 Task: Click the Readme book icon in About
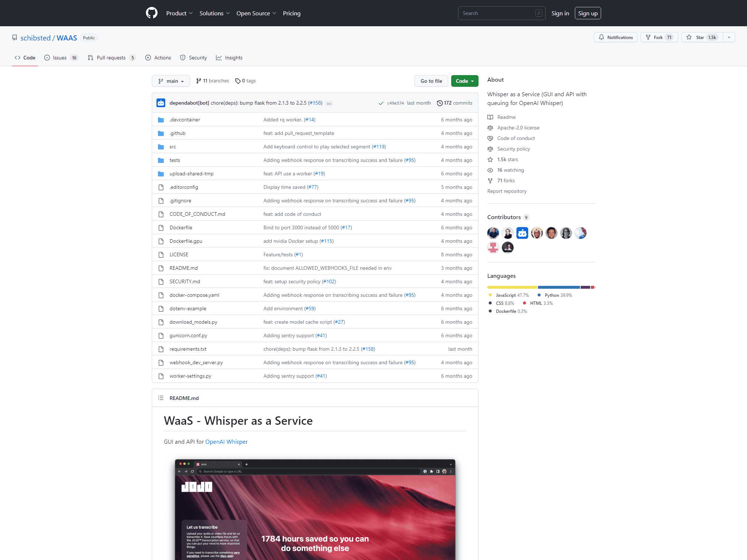click(x=490, y=117)
